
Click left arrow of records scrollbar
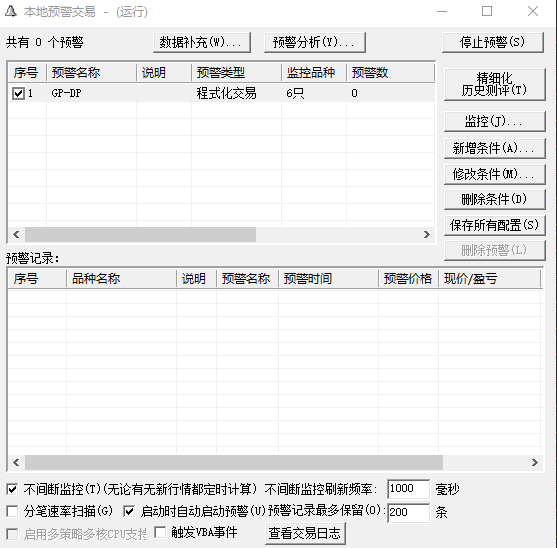click(16, 462)
